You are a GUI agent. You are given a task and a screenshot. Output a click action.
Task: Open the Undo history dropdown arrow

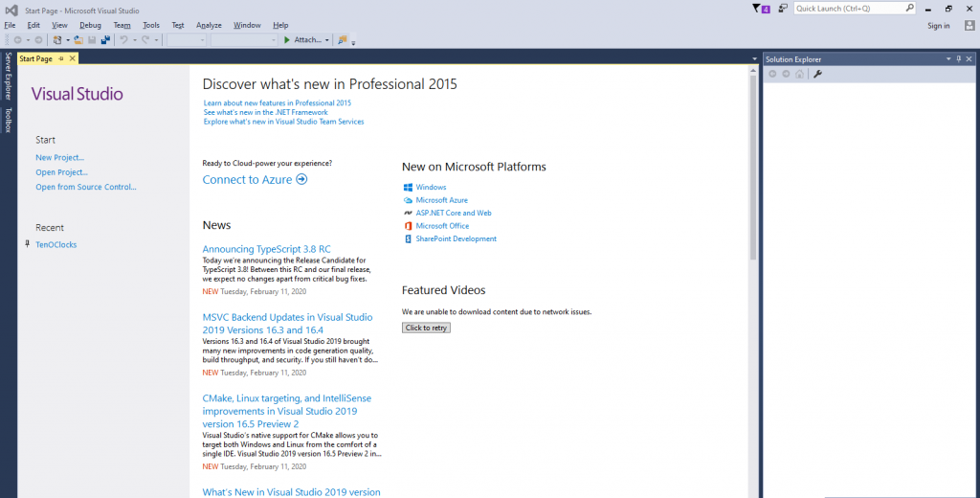[x=134, y=40]
